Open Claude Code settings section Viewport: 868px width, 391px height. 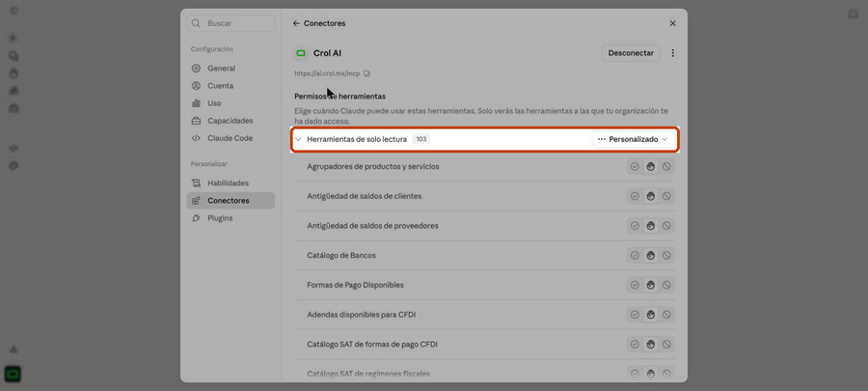coord(231,138)
